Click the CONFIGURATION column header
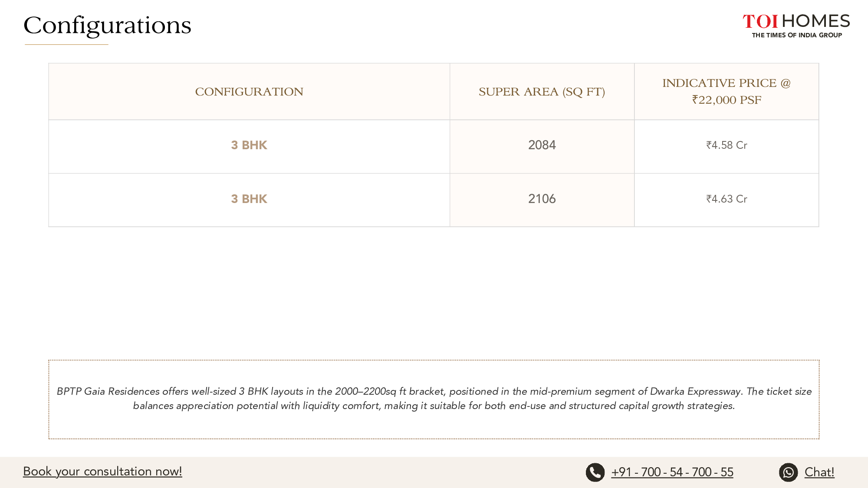The width and height of the screenshot is (868, 488). [x=249, y=92]
